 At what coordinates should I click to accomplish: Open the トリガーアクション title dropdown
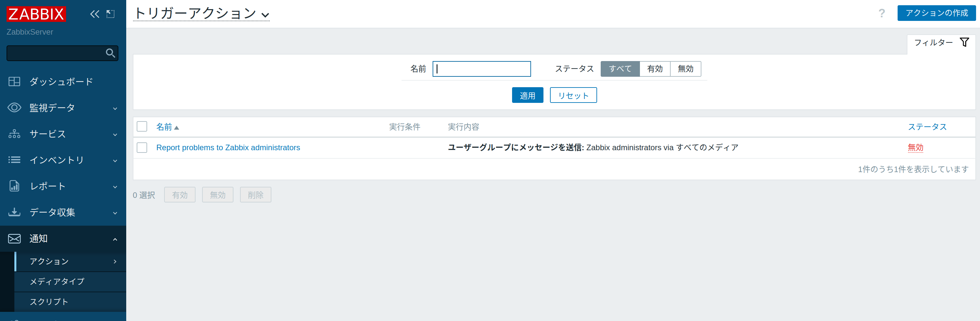tap(201, 13)
